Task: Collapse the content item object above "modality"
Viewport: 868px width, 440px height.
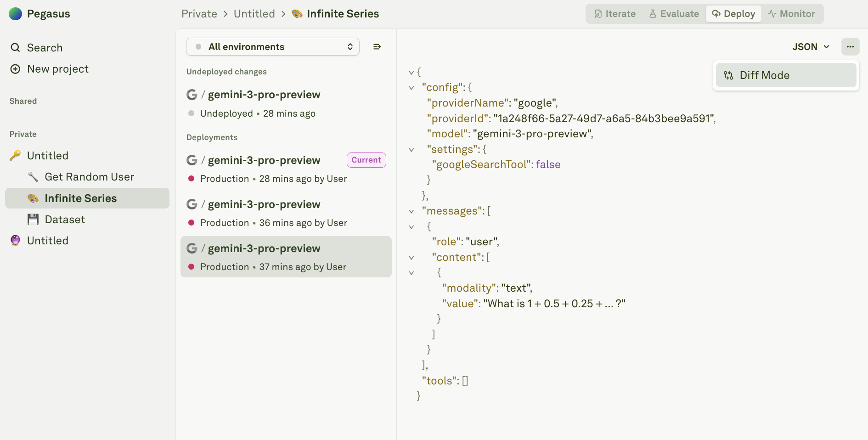Action: click(x=411, y=273)
